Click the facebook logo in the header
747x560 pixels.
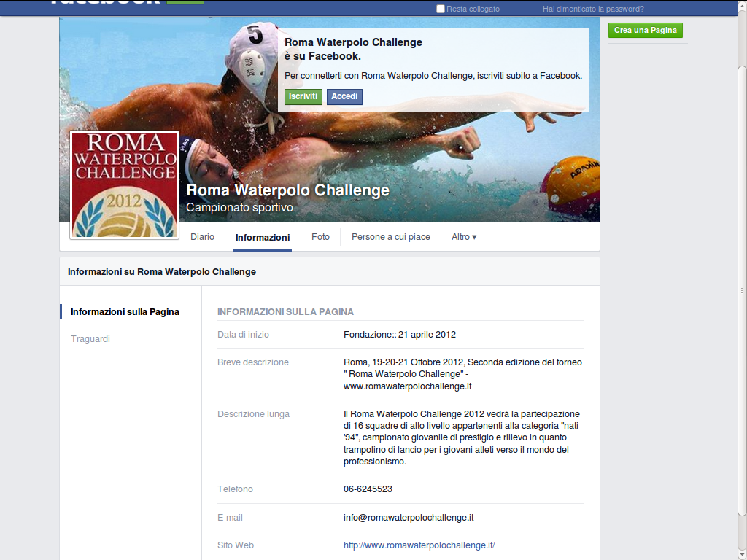105,2
